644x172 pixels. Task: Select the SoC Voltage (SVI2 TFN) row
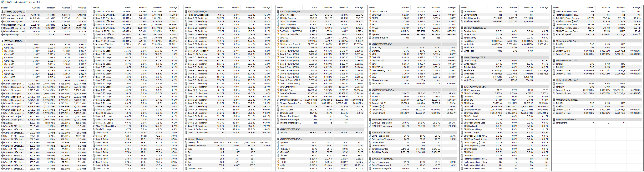click(x=320, y=31)
